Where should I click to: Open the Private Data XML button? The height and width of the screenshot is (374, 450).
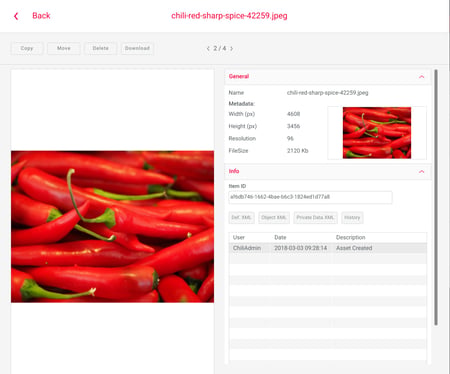point(315,218)
